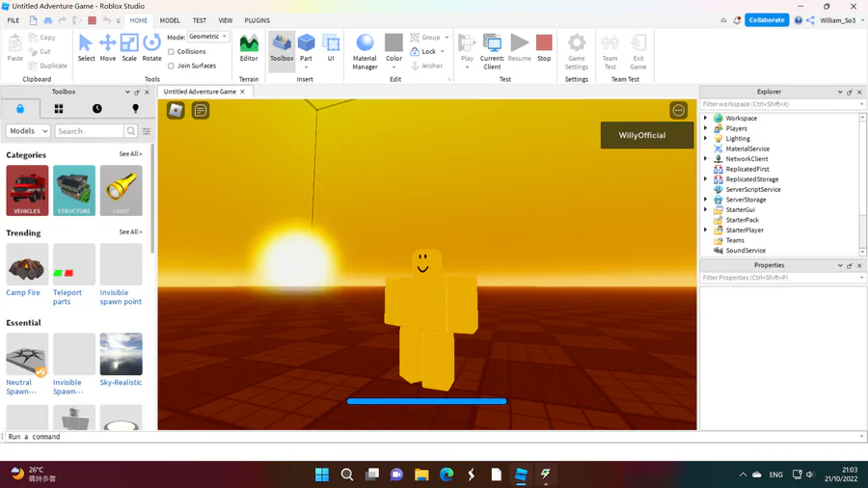Screen dimensions: 868x488
Task: Open Toolbox Recent clock tab
Action: coord(96,108)
